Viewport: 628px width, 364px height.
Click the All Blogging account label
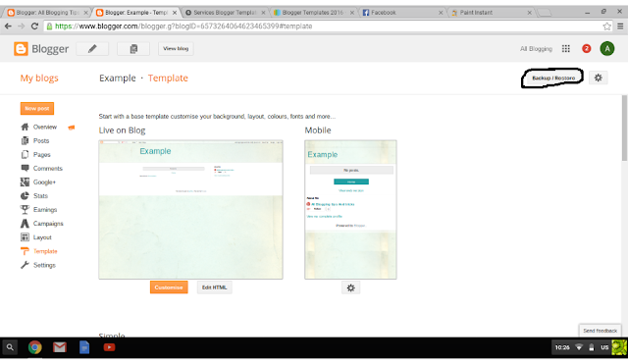pyautogui.click(x=536, y=48)
